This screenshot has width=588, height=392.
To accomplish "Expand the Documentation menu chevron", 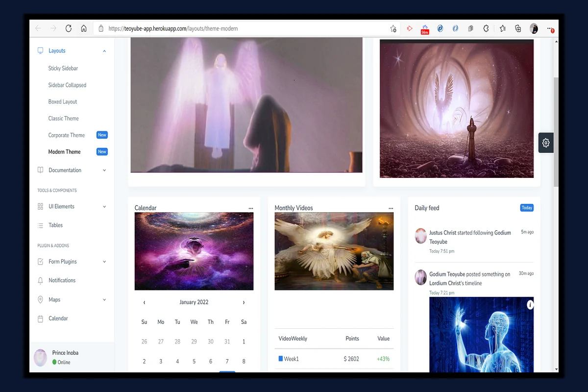I will pos(104,171).
